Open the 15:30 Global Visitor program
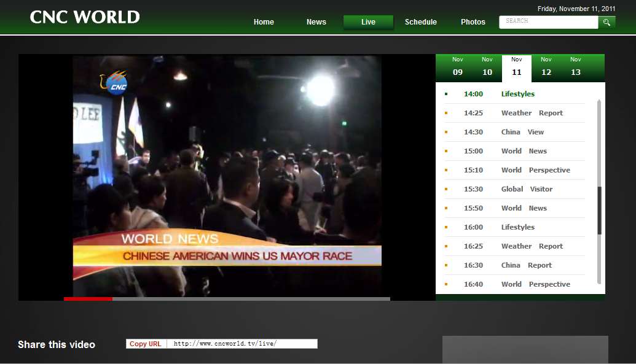This screenshot has width=636, height=364. click(515, 189)
